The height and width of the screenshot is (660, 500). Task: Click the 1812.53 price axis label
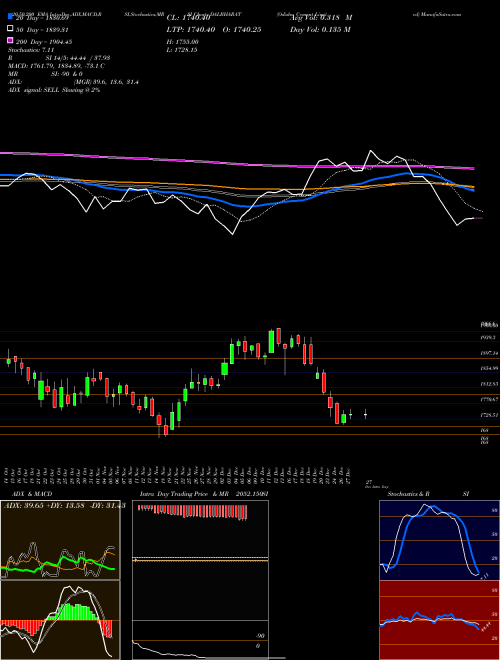click(489, 384)
